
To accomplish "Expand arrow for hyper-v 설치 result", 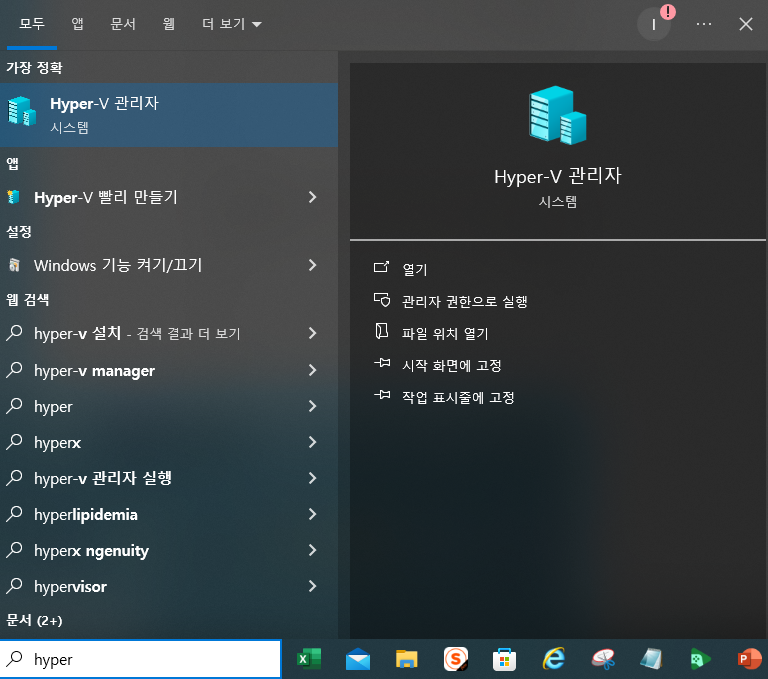I will (312, 333).
